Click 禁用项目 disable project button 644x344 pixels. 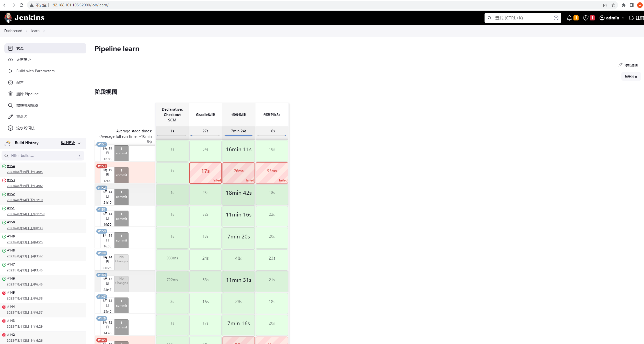tap(632, 76)
